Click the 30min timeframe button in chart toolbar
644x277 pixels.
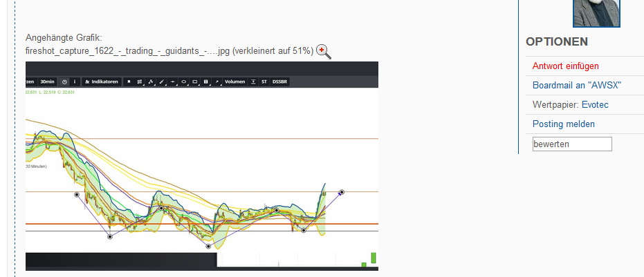point(47,82)
